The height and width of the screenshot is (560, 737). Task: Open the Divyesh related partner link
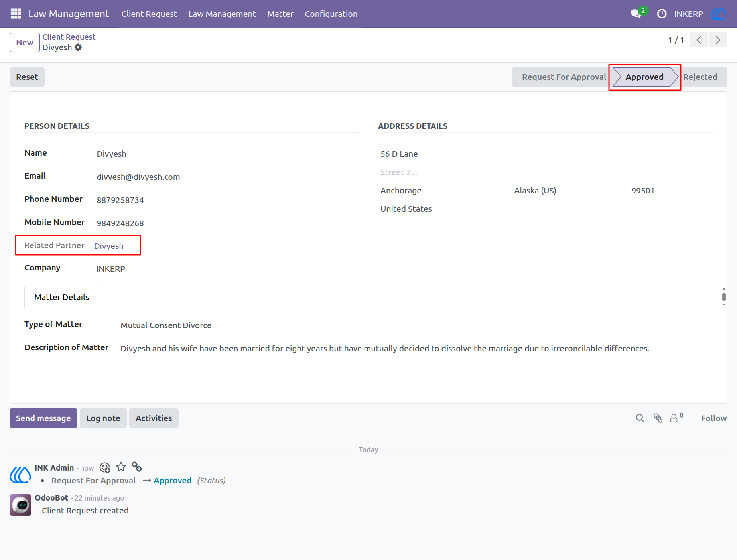109,246
